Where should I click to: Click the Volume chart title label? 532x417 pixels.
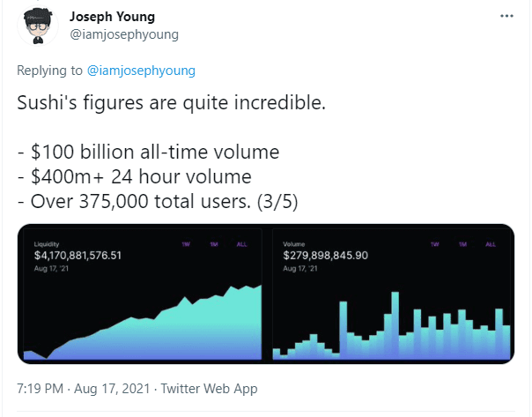click(x=294, y=244)
